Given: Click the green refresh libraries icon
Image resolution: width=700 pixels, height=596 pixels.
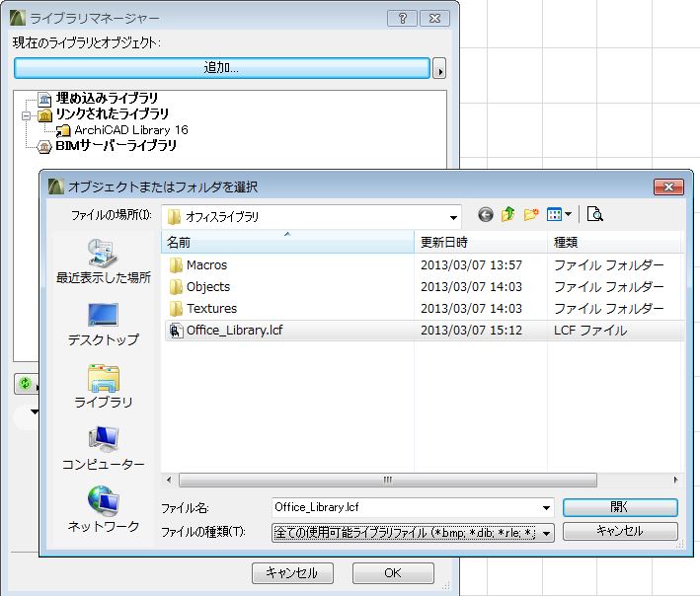Looking at the screenshot, I should pyautogui.click(x=26, y=383).
